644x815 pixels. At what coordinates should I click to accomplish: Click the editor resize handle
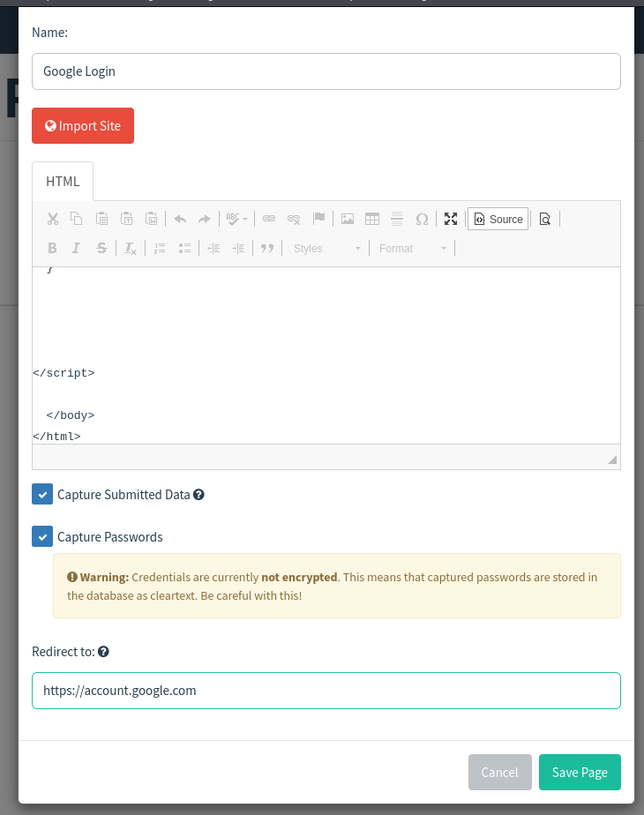point(612,460)
